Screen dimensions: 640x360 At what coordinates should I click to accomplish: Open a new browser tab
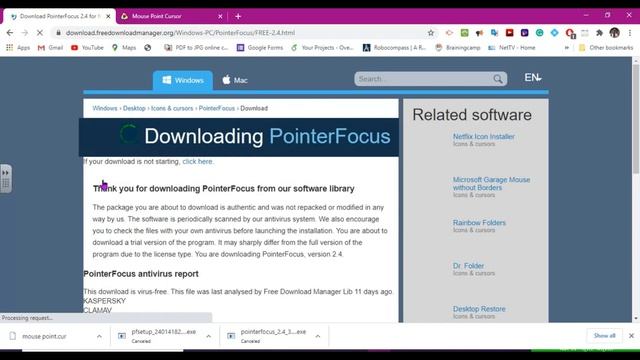(238, 16)
